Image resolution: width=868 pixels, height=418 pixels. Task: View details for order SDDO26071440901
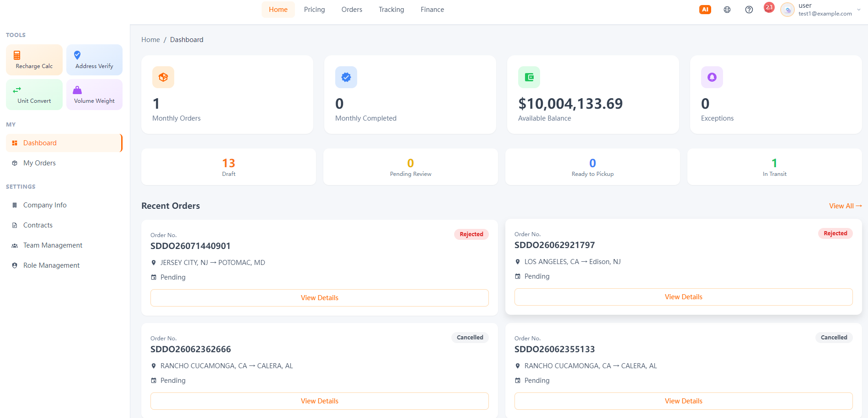320,298
